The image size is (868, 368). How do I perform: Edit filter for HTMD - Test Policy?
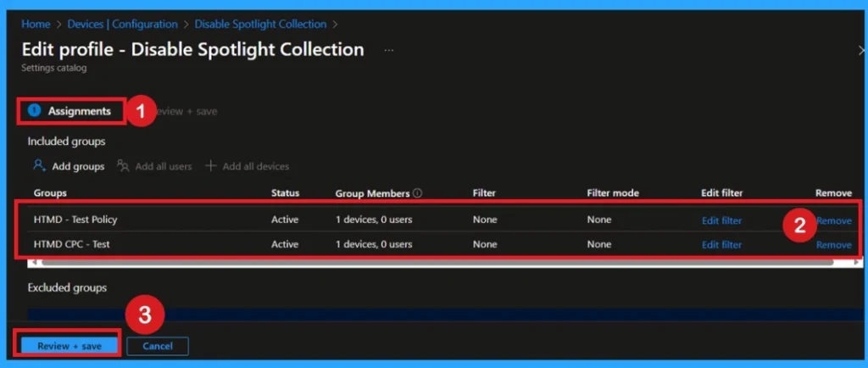[x=721, y=220]
